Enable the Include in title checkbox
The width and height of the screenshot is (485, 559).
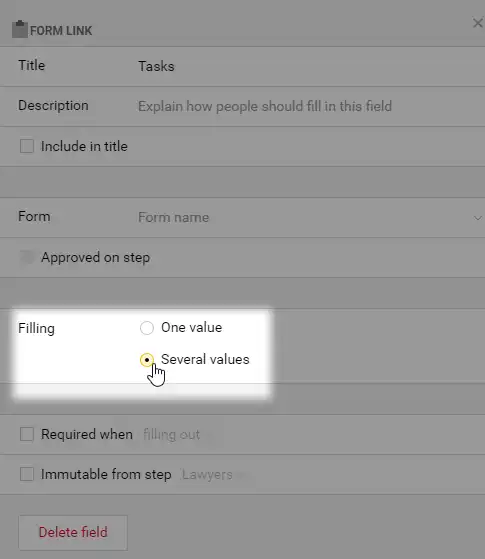click(x=27, y=146)
